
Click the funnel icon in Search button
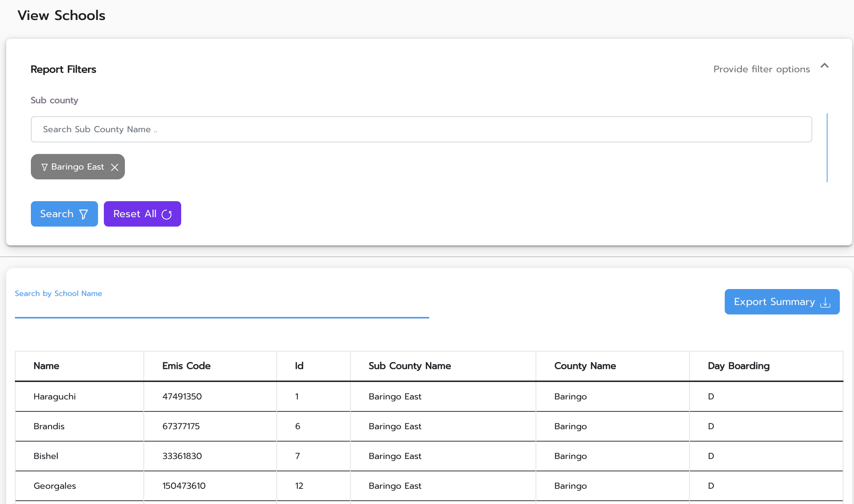click(x=84, y=215)
